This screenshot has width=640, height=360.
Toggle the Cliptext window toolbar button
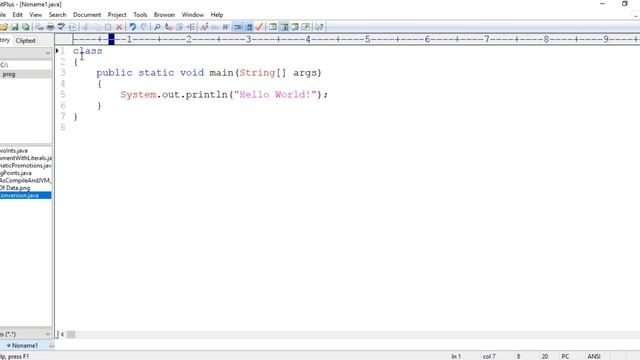point(273,27)
